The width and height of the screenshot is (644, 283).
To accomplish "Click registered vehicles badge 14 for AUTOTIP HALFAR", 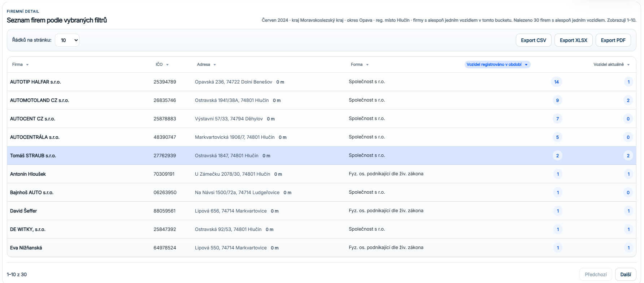I will pos(556,82).
